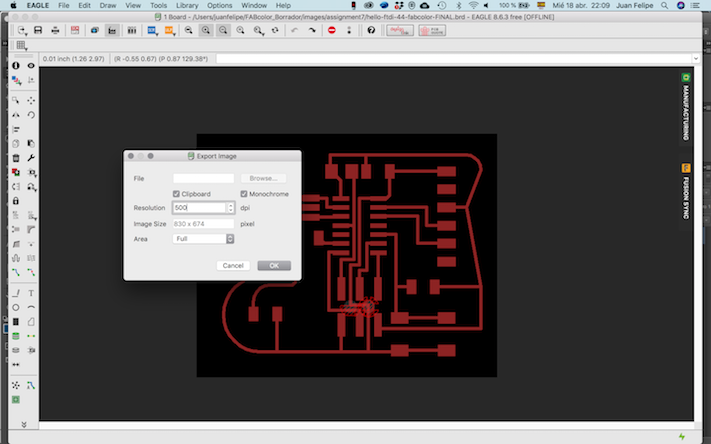Click the Print icon in the toolbar

click(x=55, y=31)
